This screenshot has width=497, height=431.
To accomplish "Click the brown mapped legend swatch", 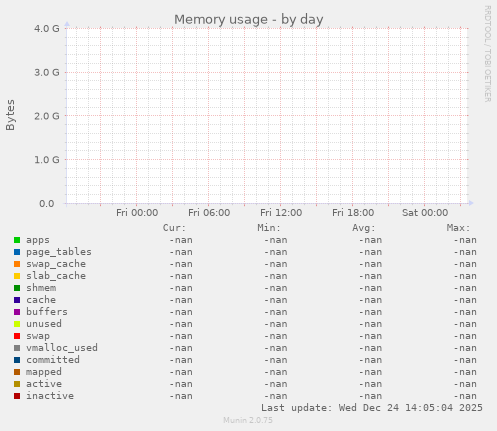I will [17, 372].
